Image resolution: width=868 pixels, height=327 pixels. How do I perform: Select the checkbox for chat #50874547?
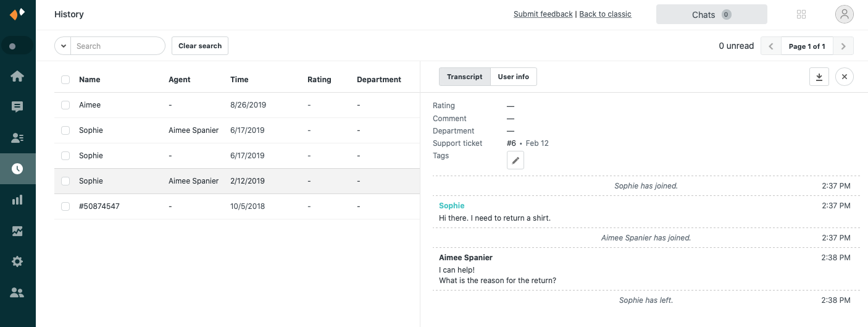[65, 206]
